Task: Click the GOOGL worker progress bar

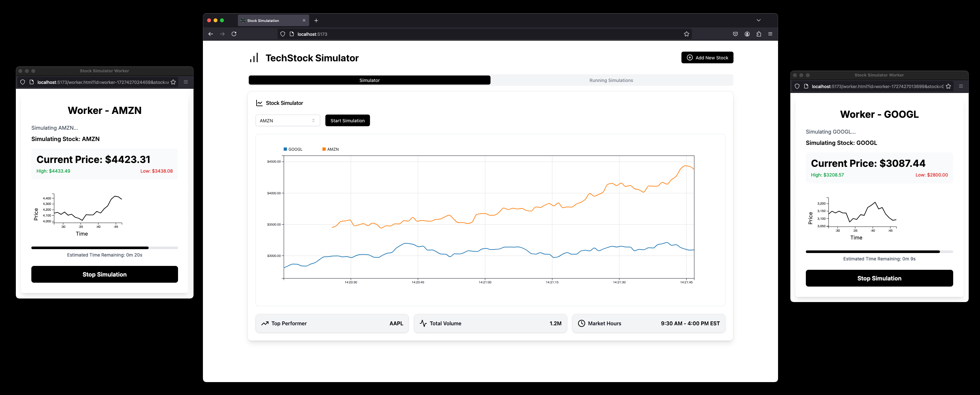Action: pos(879,251)
